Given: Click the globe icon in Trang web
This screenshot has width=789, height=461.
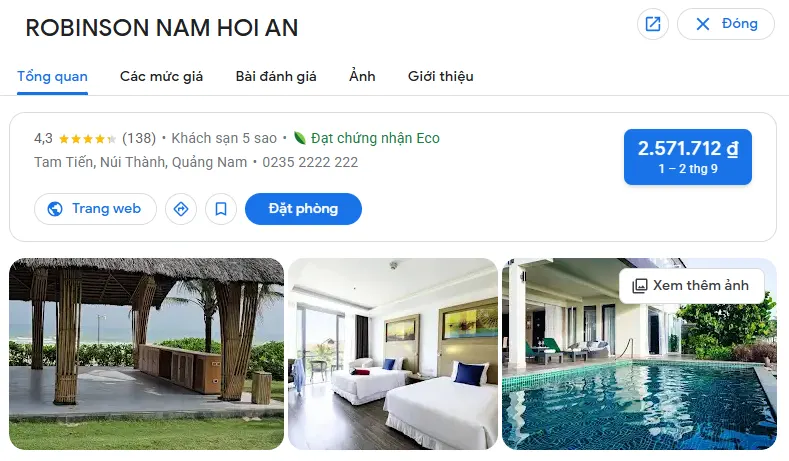Looking at the screenshot, I should pos(55,209).
